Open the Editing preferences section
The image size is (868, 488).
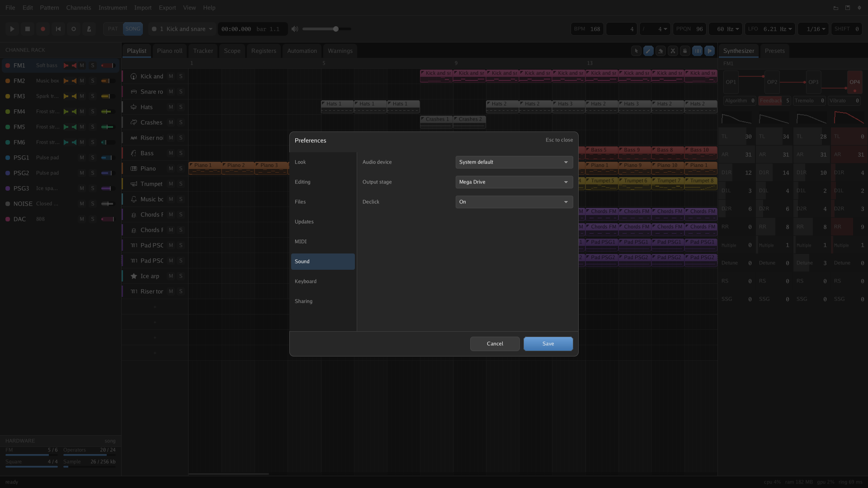click(323, 182)
